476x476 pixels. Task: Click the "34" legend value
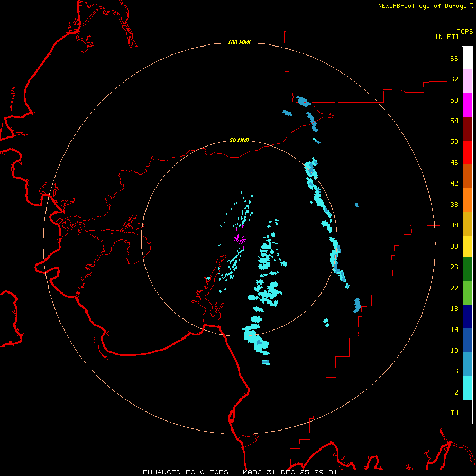454,225
